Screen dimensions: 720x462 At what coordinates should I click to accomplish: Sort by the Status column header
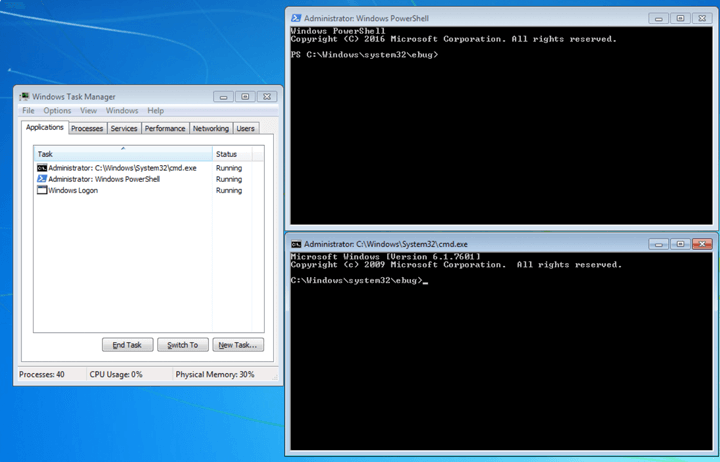coord(232,154)
